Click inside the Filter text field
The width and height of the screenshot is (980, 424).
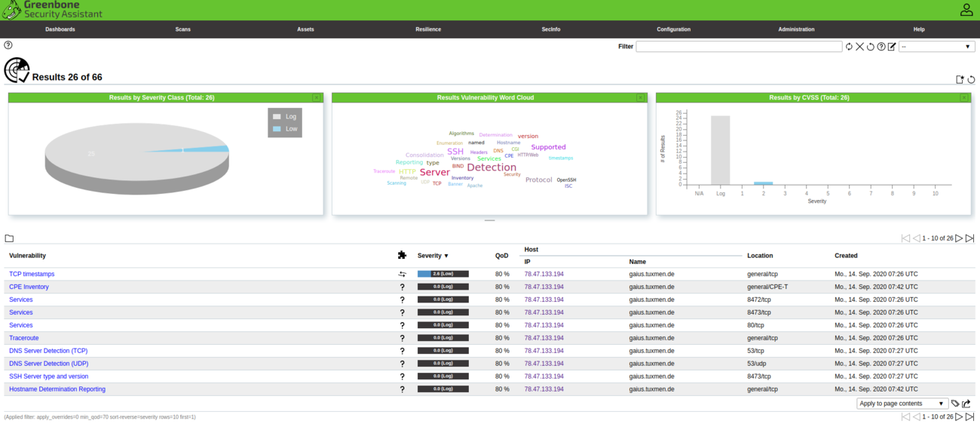tap(738, 47)
